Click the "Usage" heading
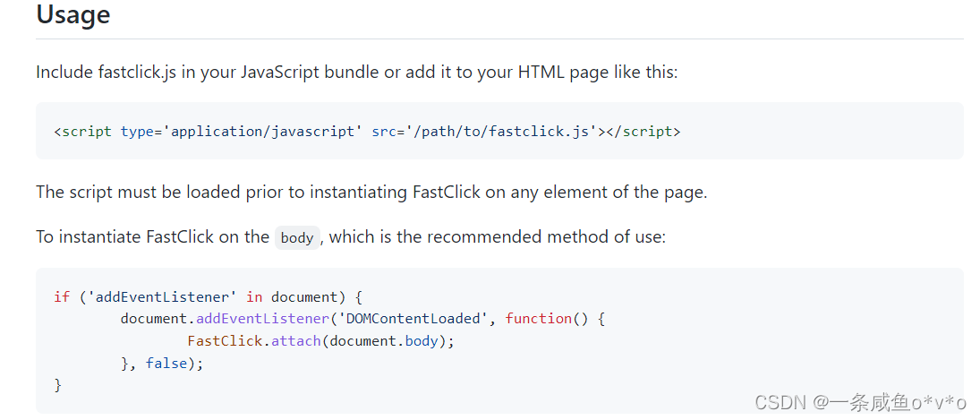 [73, 14]
